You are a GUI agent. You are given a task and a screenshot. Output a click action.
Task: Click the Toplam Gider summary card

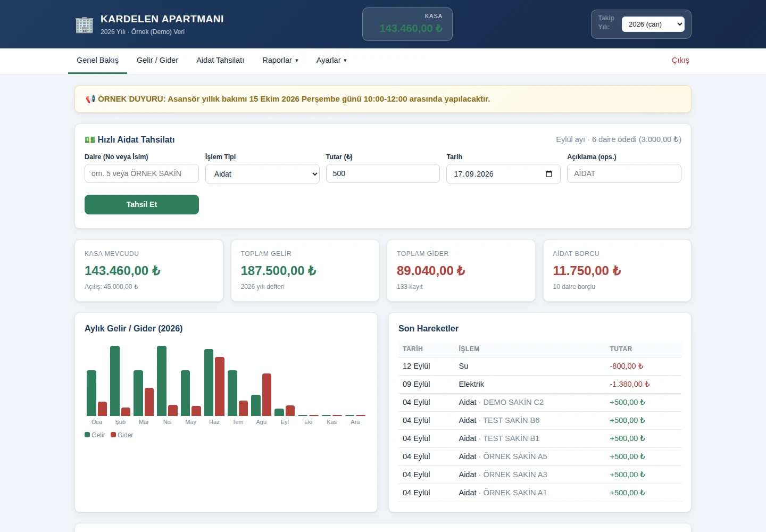[x=461, y=270]
